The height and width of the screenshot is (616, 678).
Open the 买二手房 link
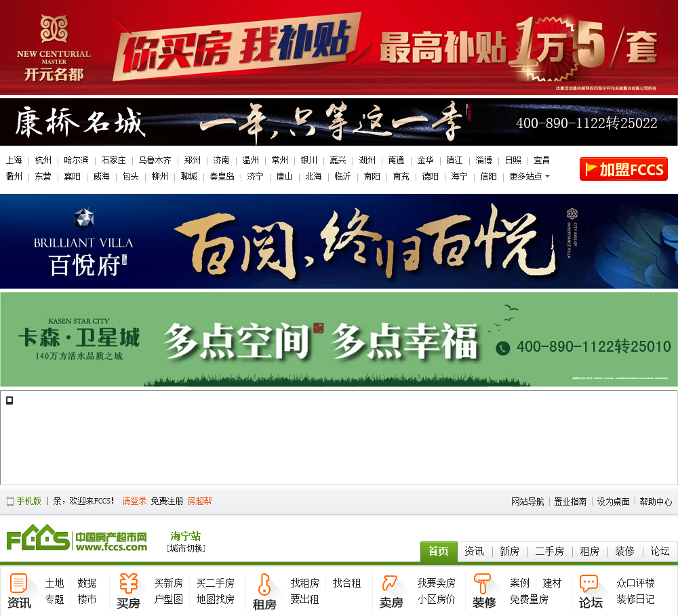216,583
